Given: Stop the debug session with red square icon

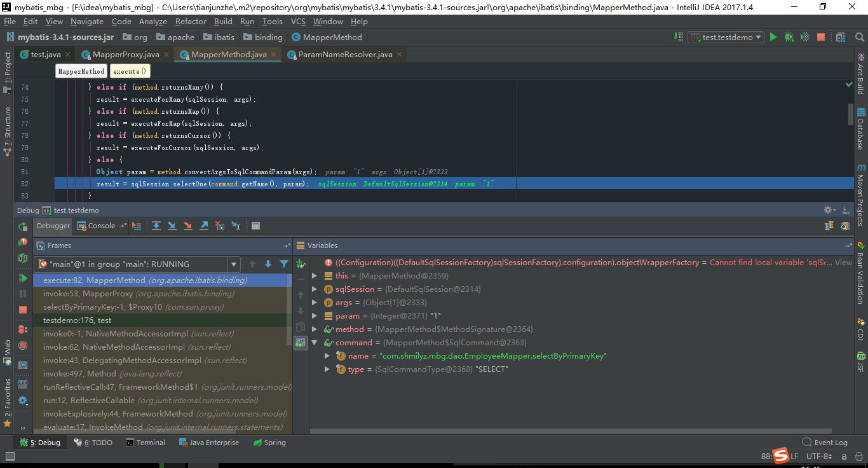Looking at the screenshot, I should click(22, 309).
